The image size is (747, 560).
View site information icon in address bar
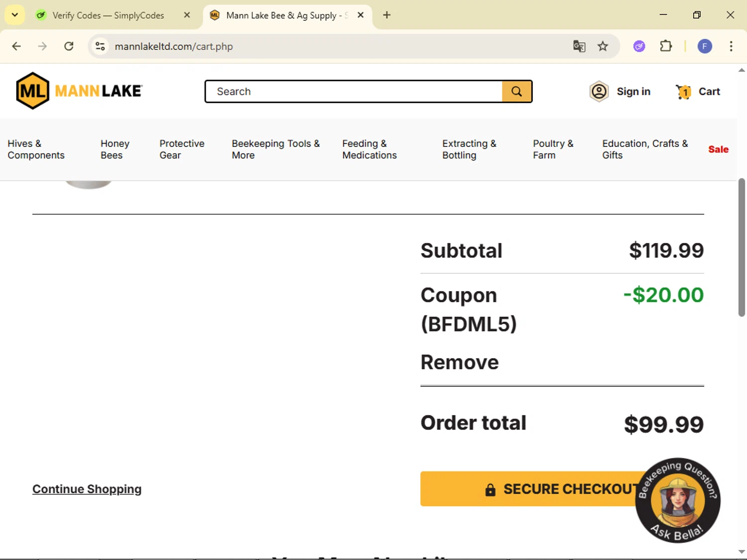click(x=100, y=46)
